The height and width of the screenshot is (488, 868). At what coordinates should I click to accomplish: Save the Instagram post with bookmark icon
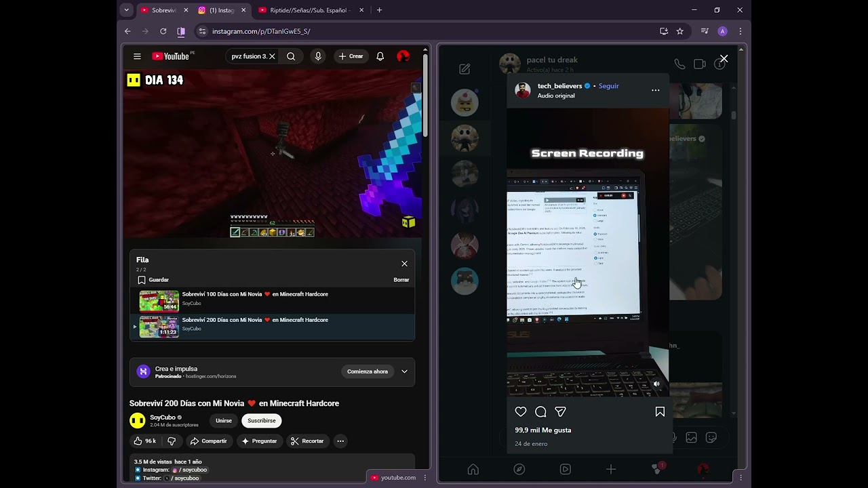click(x=660, y=411)
